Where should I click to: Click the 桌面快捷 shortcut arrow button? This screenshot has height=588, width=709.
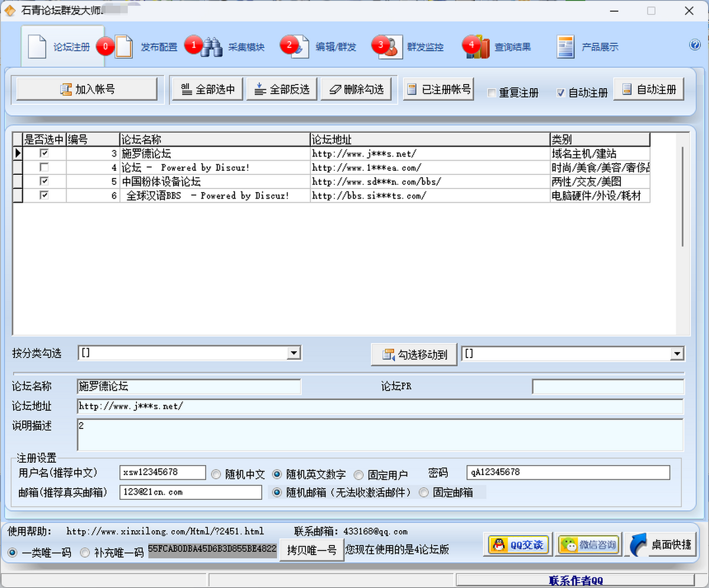click(660, 544)
